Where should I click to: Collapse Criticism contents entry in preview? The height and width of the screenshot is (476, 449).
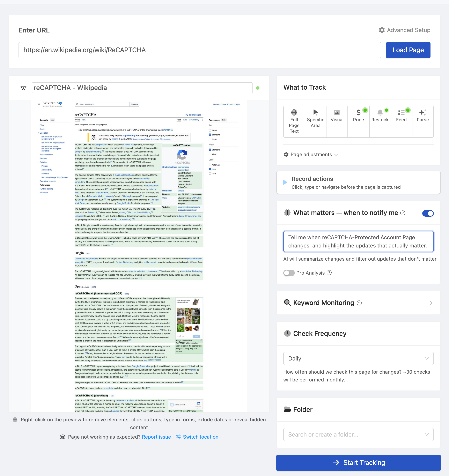pyautogui.click(x=38, y=162)
